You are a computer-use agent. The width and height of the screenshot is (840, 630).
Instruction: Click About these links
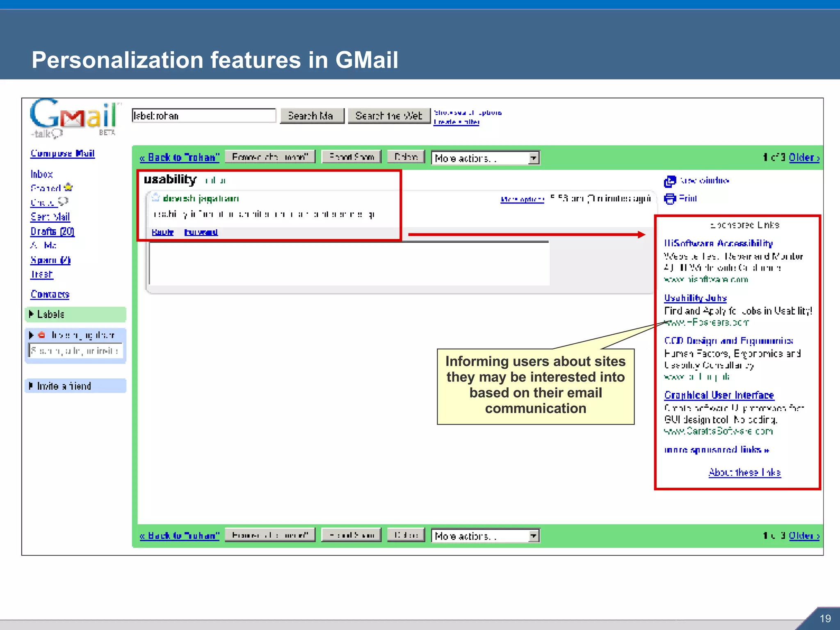[745, 472]
